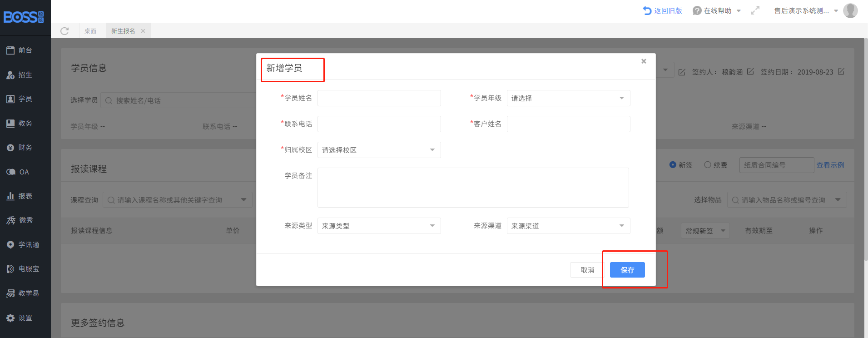This screenshot has height=338, width=868.
Task: Click the user avatar icon
Action: (x=850, y=10)
